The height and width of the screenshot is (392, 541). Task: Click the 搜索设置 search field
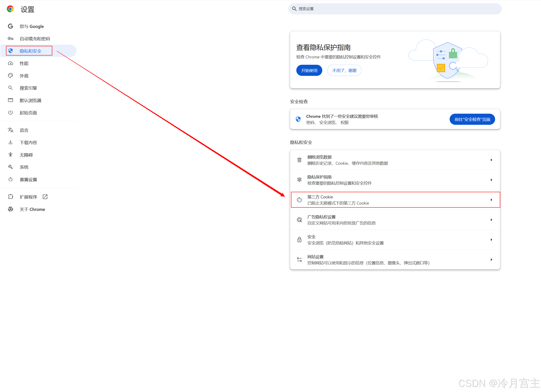(x=395, y=9)
